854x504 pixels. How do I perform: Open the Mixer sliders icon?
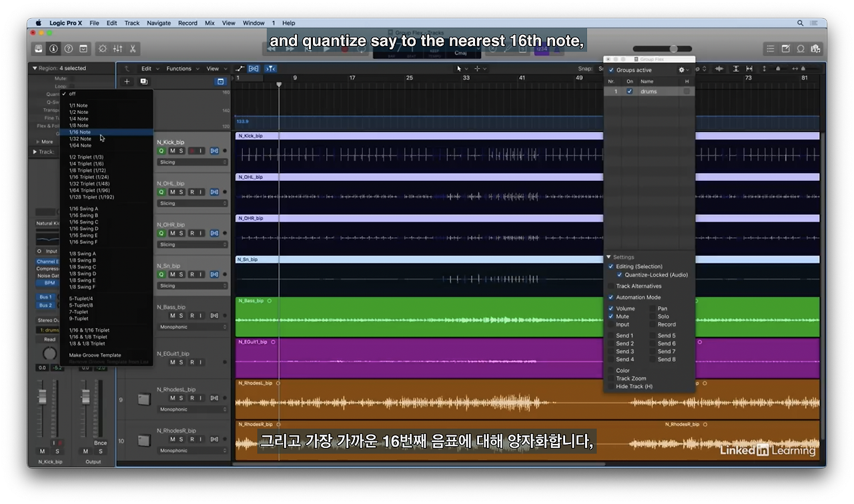tap(118, 49)
